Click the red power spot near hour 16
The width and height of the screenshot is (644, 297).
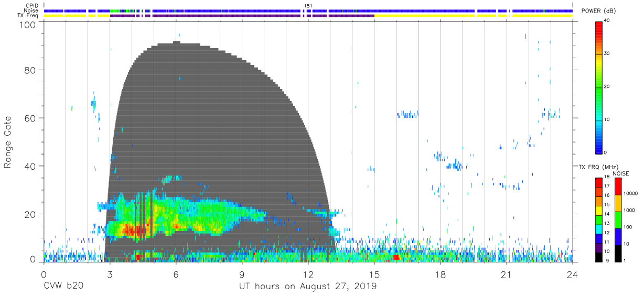click(x=396, y=257)
